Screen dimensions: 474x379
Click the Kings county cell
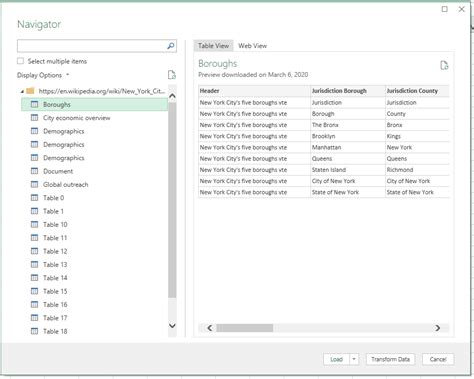point(417,136)
